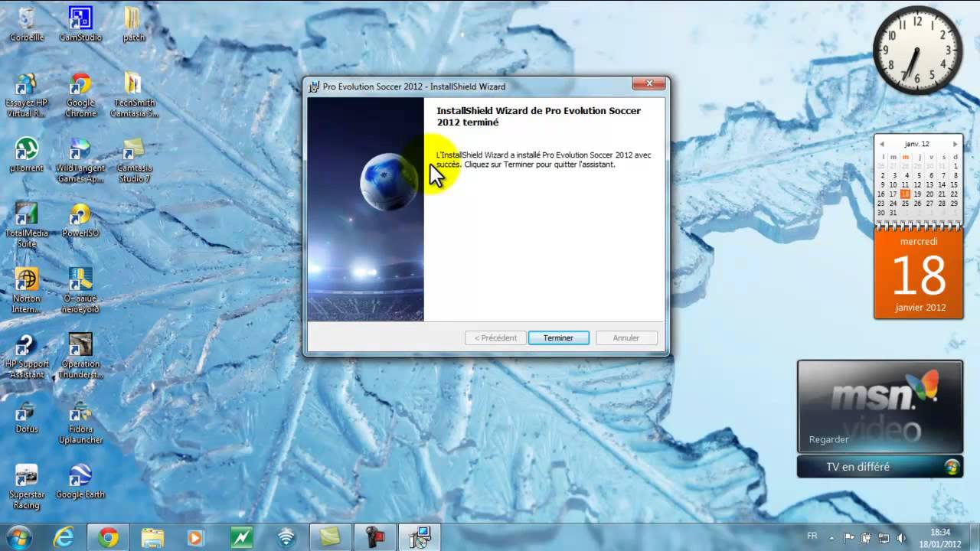This screenshot has width=980, height=551.
Task: Open the sticky notes taskbar icon
Action: [x=330, y=537]
